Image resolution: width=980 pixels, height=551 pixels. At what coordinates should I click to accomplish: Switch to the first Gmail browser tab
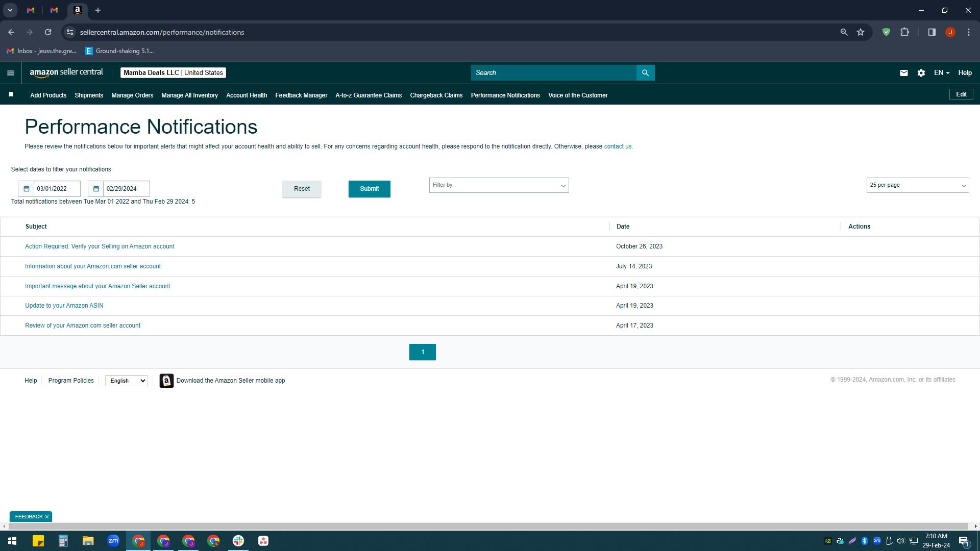(31, 10)
